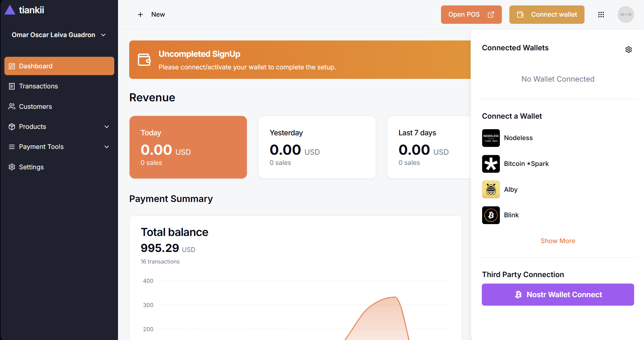Image resolution: width=644 pixels, height=340 pixels.
Task: Open the Customers page
Action: tap(35, 107)
